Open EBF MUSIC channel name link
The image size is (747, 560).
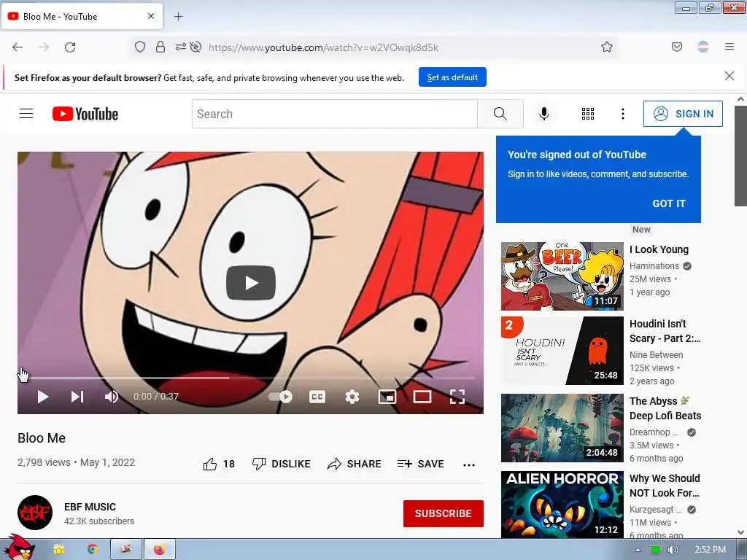90,507
